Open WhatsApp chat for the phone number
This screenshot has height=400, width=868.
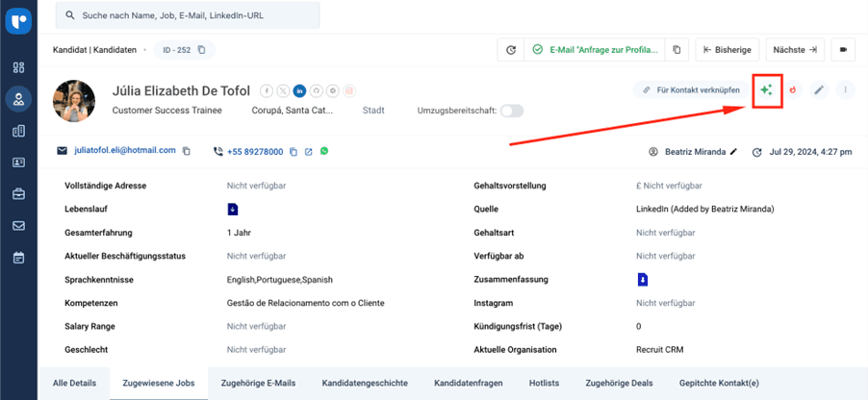pos(324,151)
